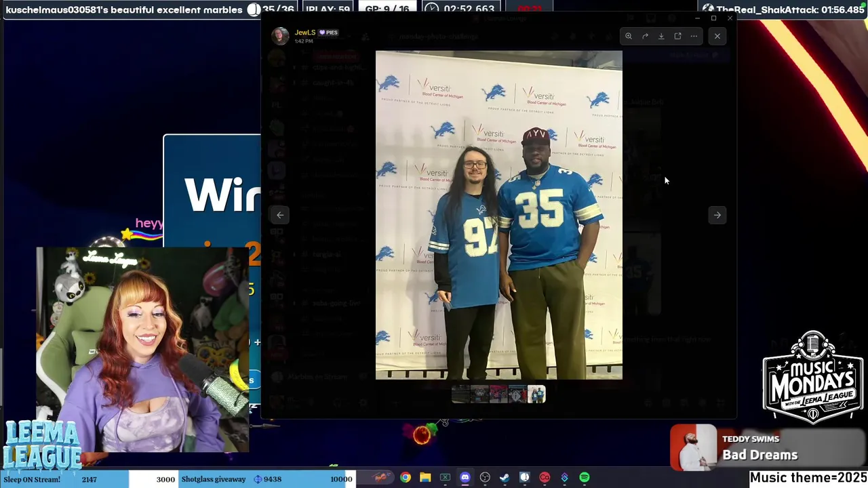Open OBS Studio from the taskbar
868x488 pixels.
[x=485, y=478]
